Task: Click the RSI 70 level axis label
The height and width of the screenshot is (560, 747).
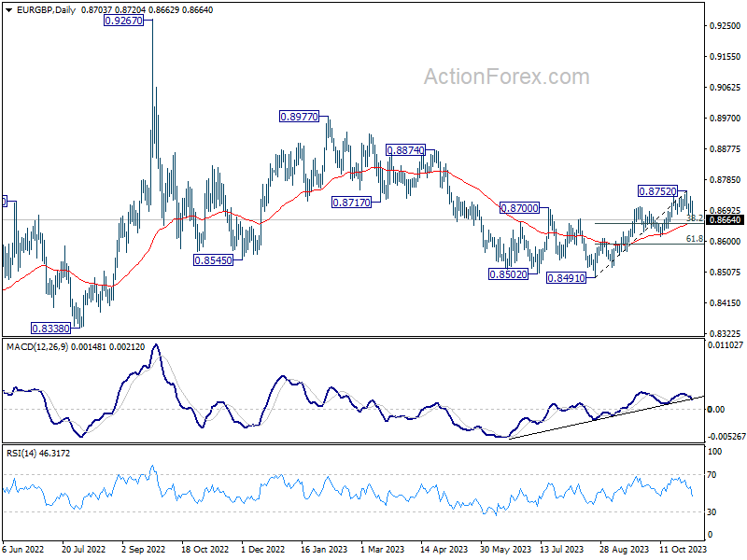Action: (712, 475)
